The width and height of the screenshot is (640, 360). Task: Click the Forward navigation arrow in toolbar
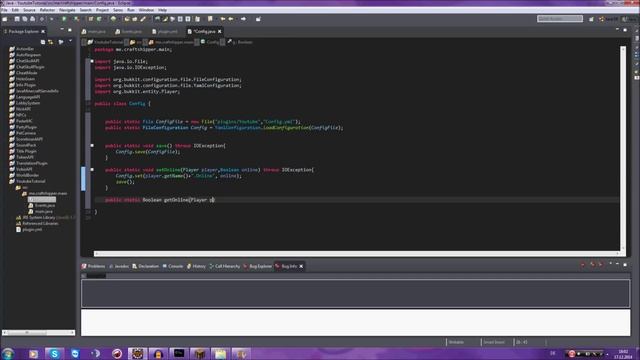[x=243, y=19]
